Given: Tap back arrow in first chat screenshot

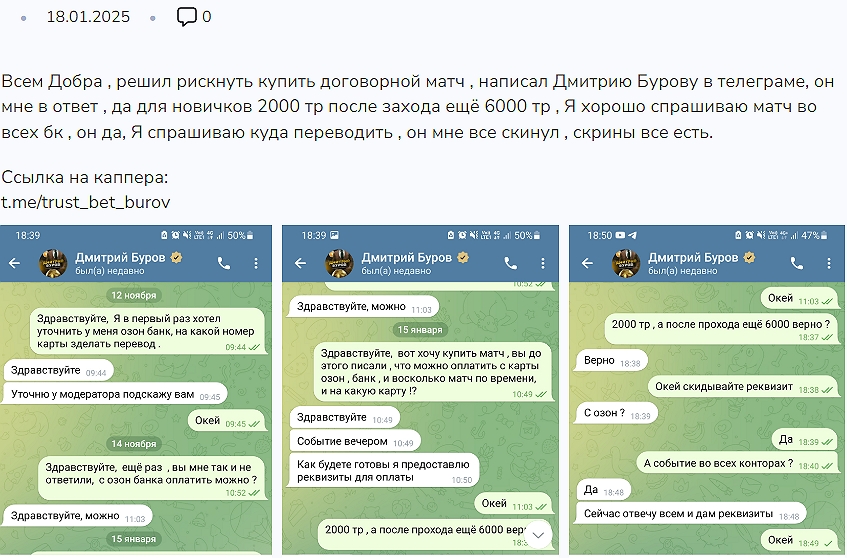Looking at the screenshot, I should [15, 263].
